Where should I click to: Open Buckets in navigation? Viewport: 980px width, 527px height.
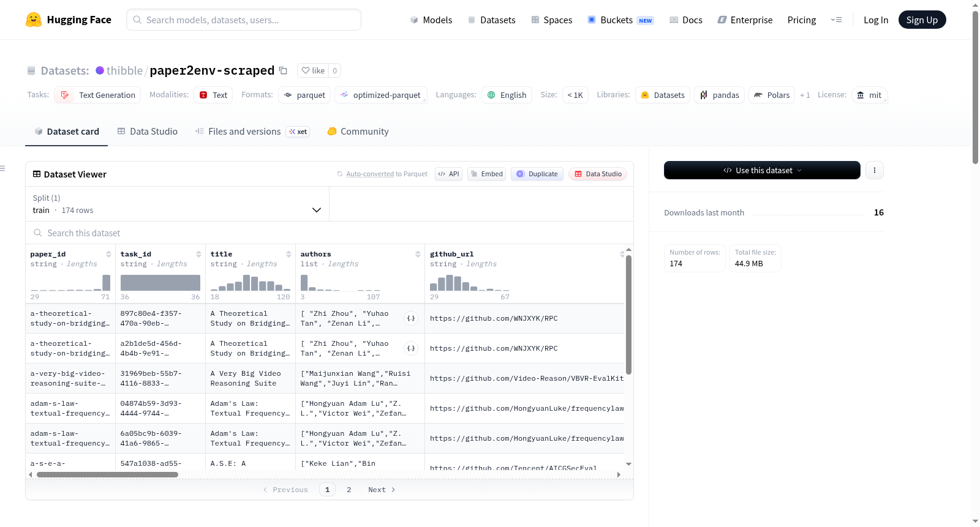tap(620, 20)
